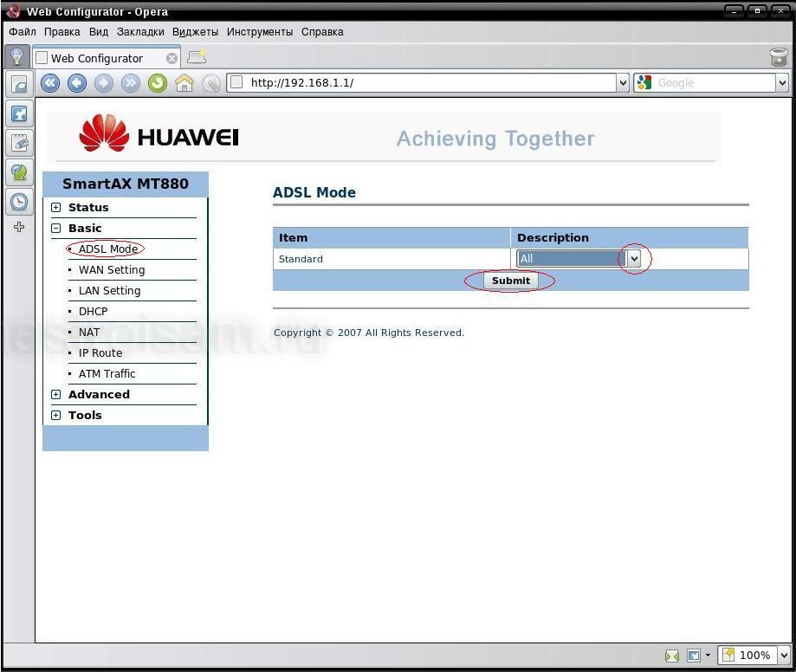Open the WAN Setting page link
The height and width of the screenshot is (672, 796).
[112, 270]
